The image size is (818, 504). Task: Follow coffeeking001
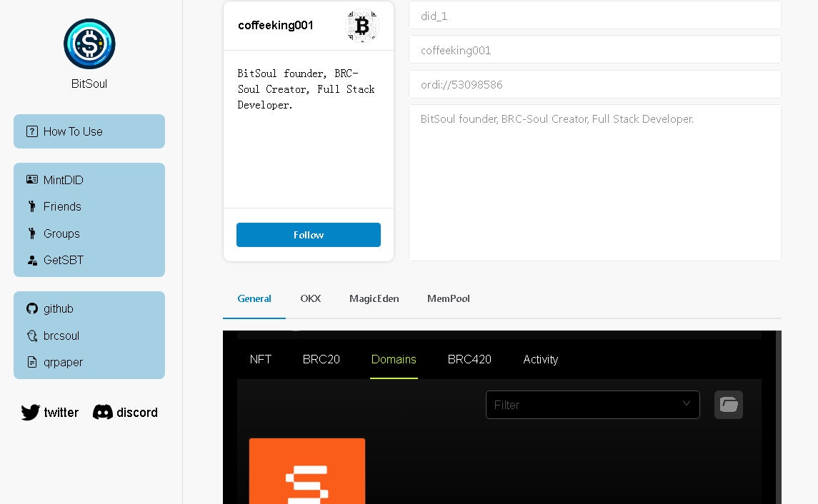point(309,235)
